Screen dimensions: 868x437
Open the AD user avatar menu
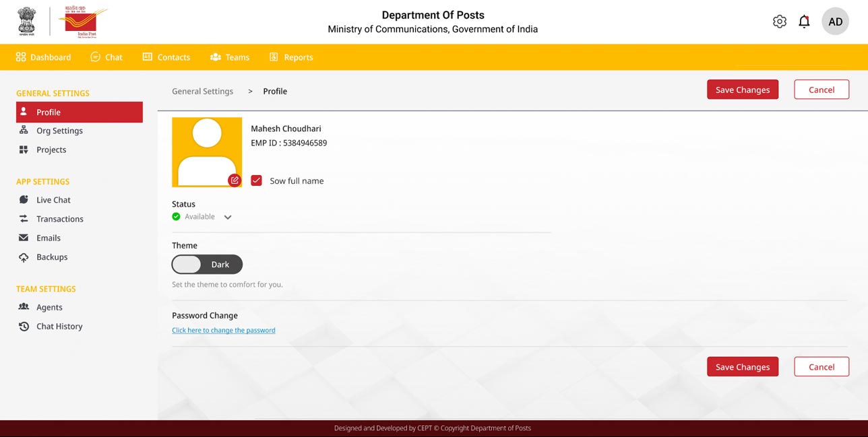click(x=835, y=22)
